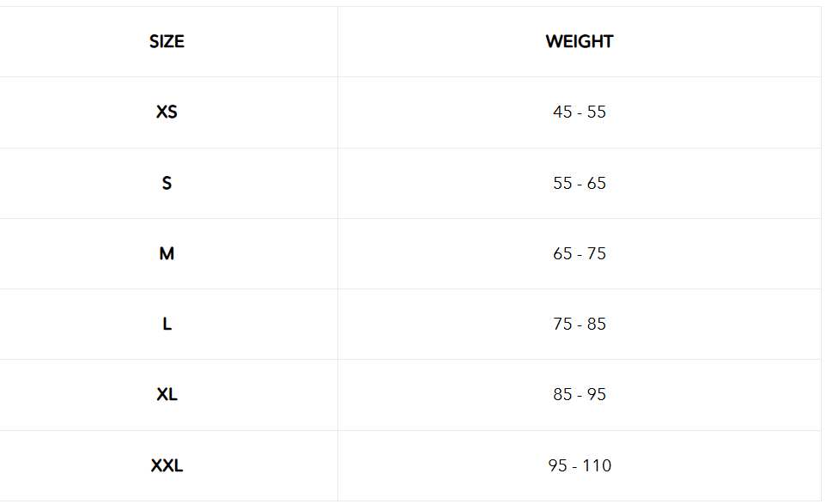Image resolution: width=826 pixels, height=504 pixels.
Task: Click the 65 - 75 weight value
Action: coord(580,253)
